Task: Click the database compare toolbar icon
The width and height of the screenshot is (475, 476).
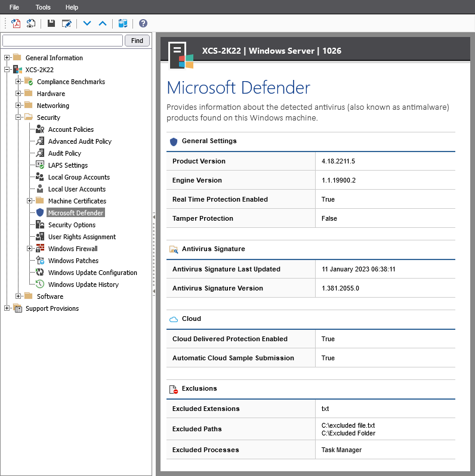Action: click(123, 23)
